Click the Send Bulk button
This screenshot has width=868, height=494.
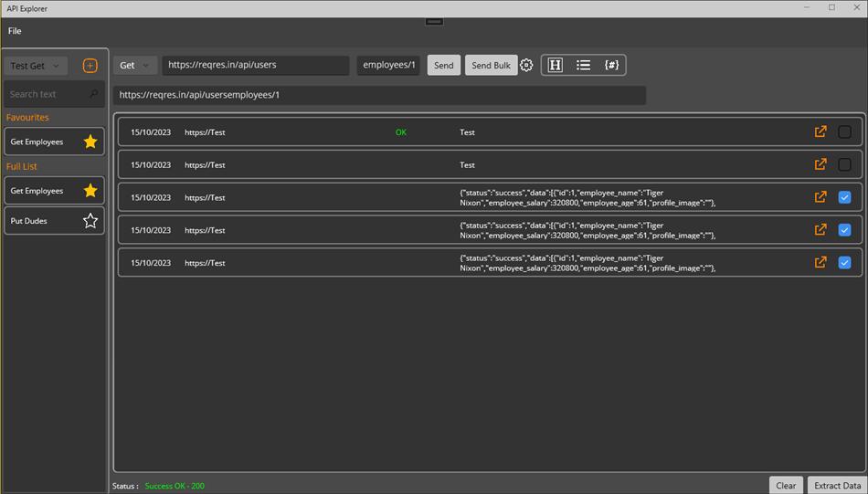point(491,65)
